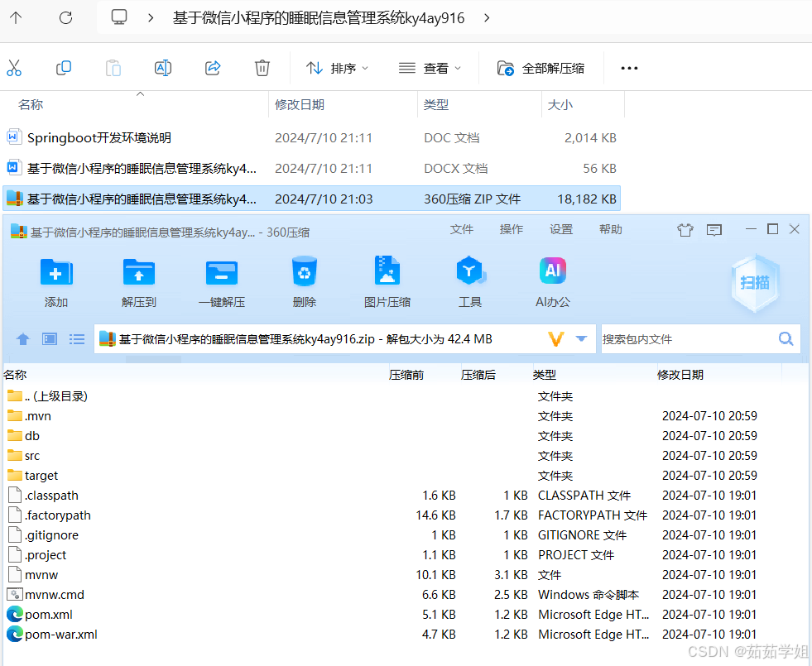Sort Explorer list by 大小 column
812x666 pixels.
pos(560,104)
